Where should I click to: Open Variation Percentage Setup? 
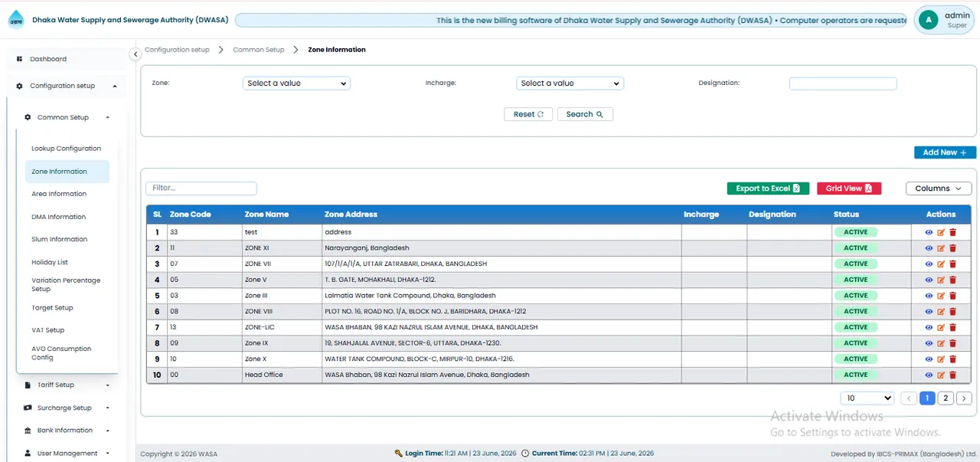(66, 284)
